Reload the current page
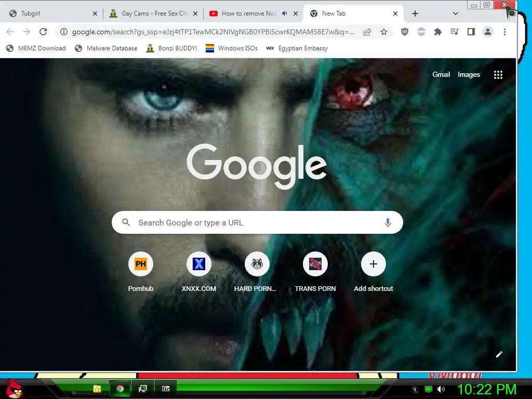Screen dimensions: 532x399 coord(43,32)
